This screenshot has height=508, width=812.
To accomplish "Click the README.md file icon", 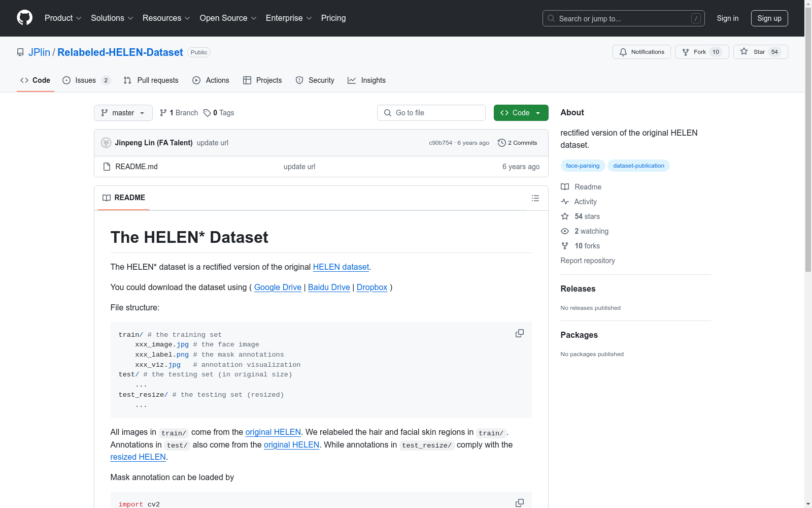I will (x=107, y=167).
